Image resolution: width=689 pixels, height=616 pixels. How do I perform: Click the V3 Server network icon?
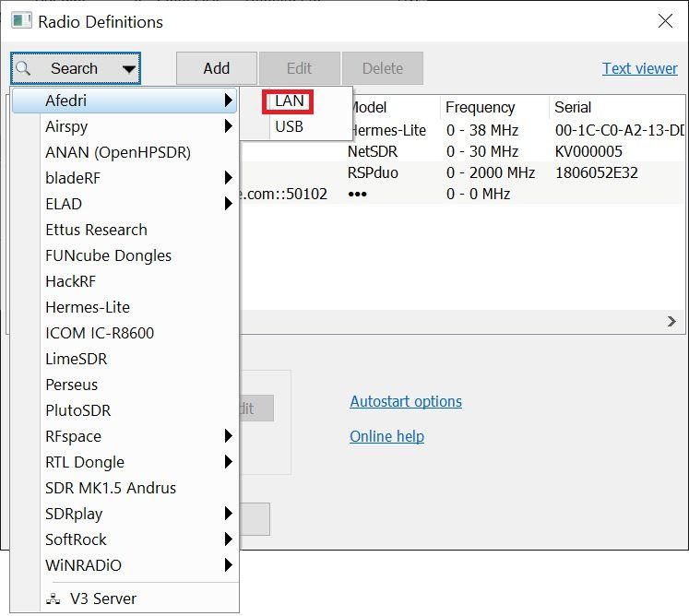pos(53,598)
